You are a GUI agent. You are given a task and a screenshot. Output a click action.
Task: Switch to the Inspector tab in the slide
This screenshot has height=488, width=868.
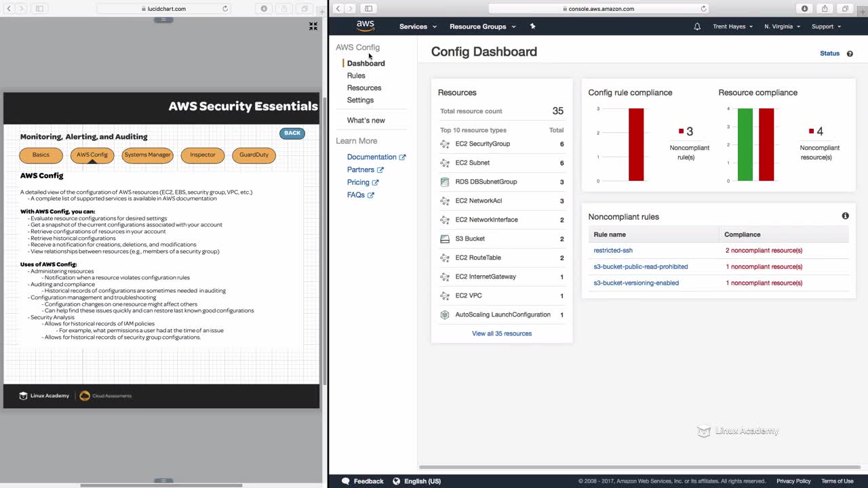203,155
